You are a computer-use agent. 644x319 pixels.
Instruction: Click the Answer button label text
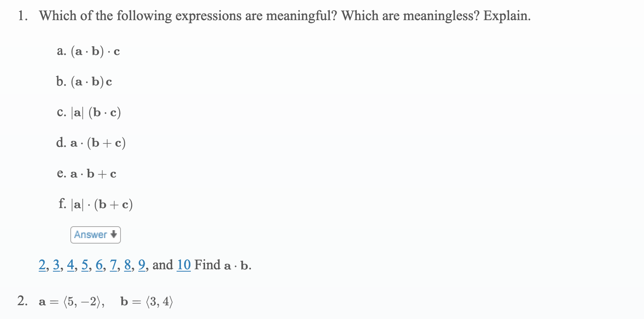[x=90, y=235]
